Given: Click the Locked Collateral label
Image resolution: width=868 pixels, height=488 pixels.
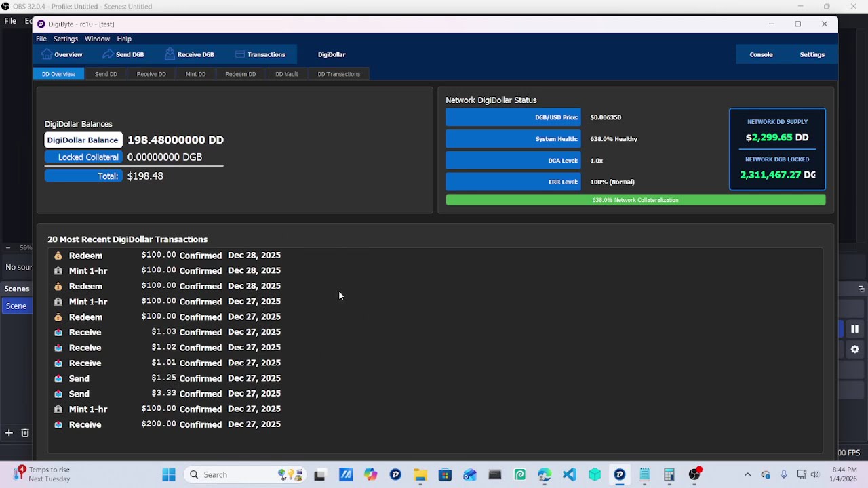Looking at the screenshot, I should pyautogui.click(x=83, y=157).
